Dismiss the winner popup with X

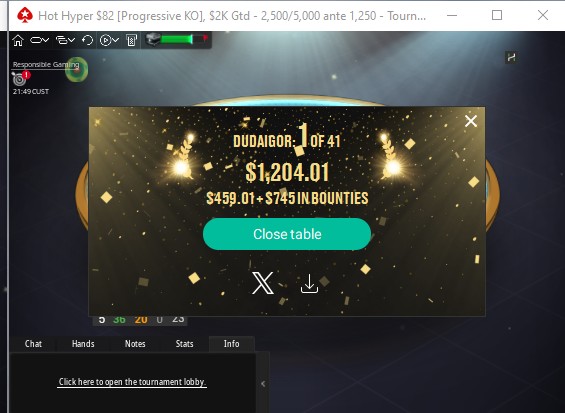point(471,121)
